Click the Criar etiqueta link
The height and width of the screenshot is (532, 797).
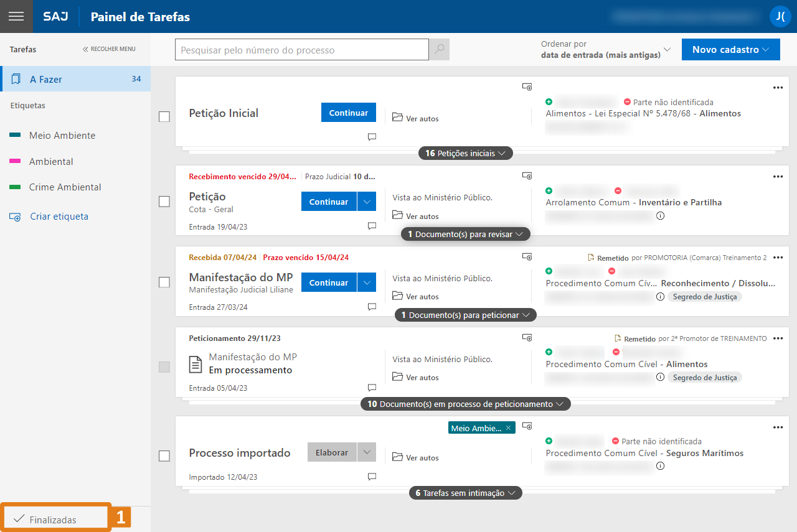click(x=59, y=217)
